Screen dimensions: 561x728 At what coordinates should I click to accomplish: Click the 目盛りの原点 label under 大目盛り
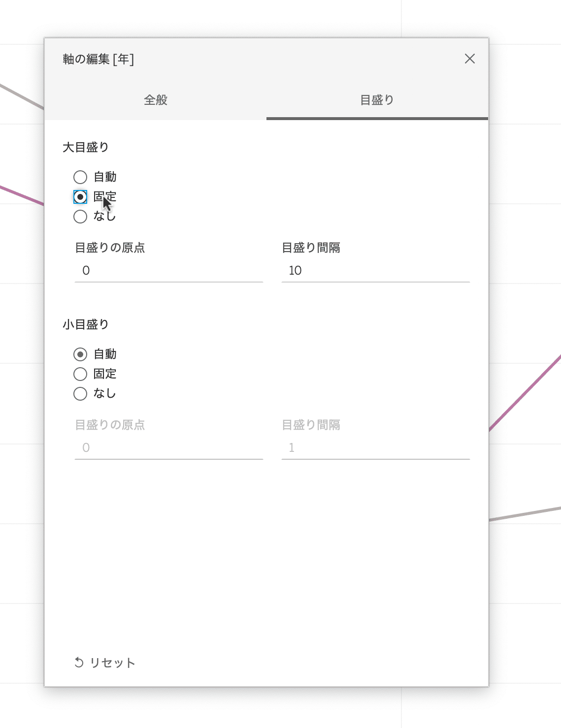pos(110,248)
